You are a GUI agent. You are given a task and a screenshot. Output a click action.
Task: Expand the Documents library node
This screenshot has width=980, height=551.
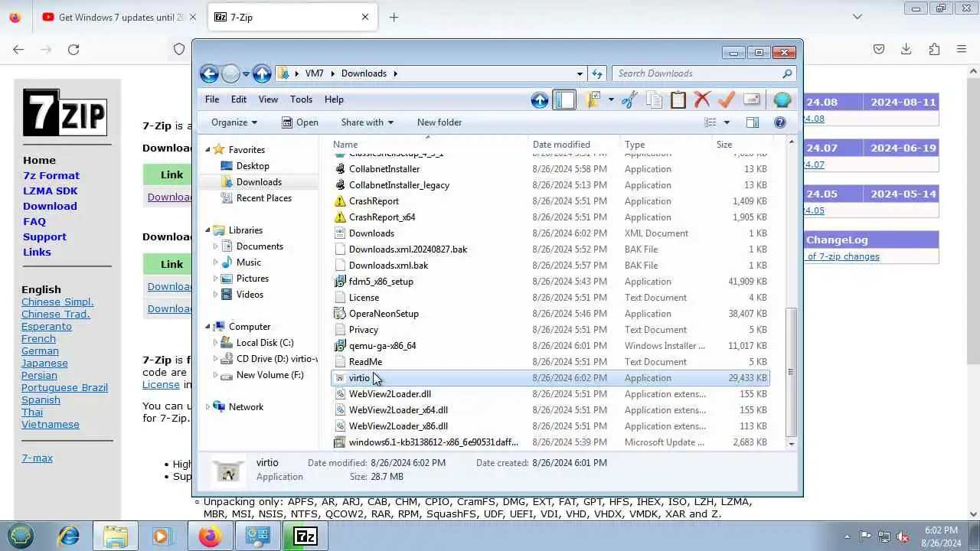pyautogui.click(x=216, y=246)
